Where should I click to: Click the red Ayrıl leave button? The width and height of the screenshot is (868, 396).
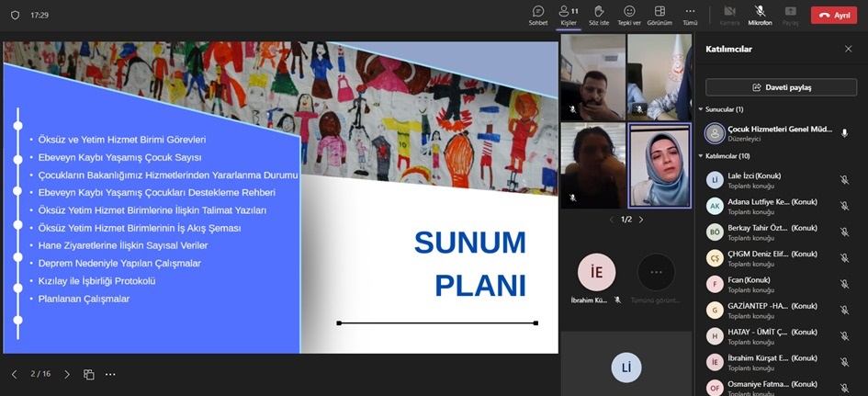pos(833,16)
